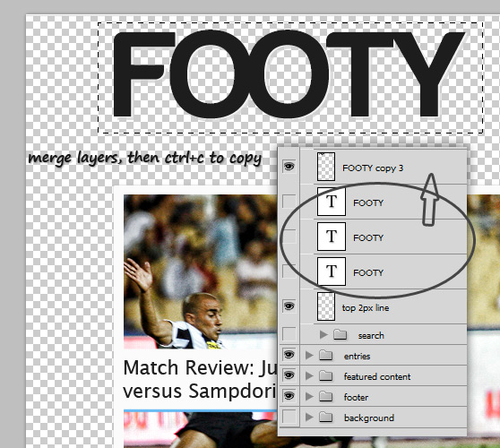The height and width of the screenshot is (448, 500).
Task: Show the background group
Action: point(289,417)
